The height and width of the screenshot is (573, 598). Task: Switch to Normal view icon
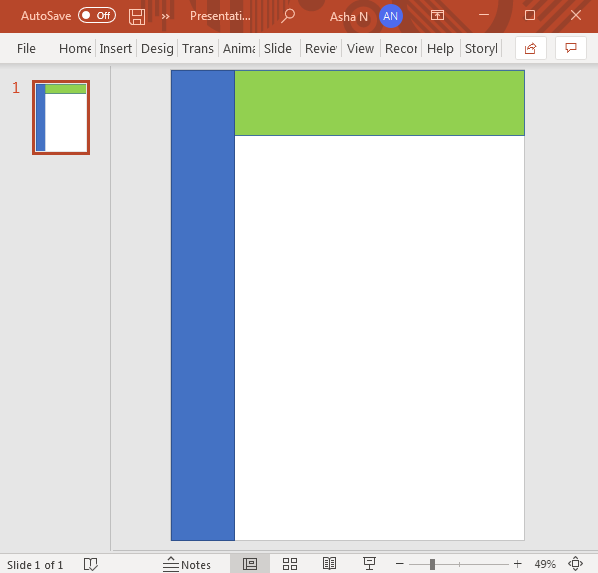pyautogui.click(x=250, y=564)
